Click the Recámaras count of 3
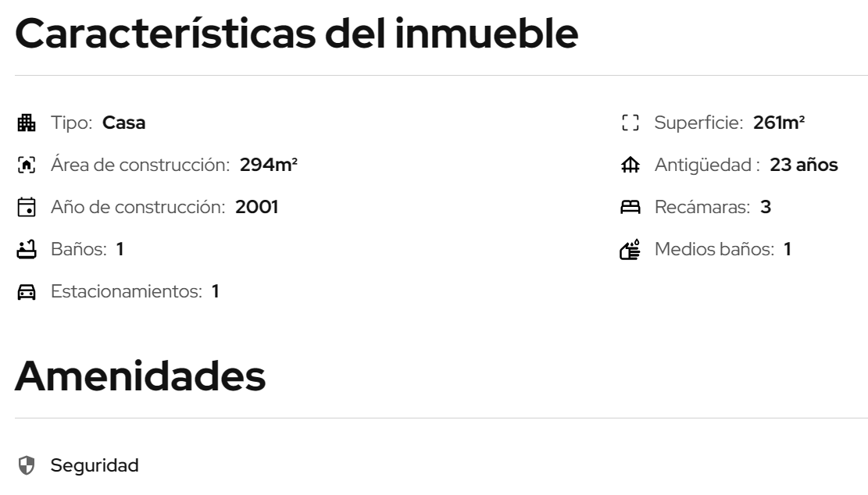868x495 pixels. click(x=766, y=208)
